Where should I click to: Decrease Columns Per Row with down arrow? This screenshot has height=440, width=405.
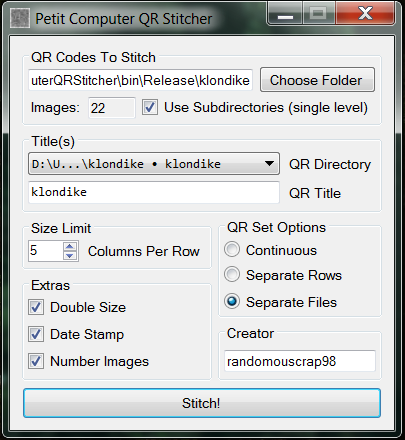click(70, 255)
